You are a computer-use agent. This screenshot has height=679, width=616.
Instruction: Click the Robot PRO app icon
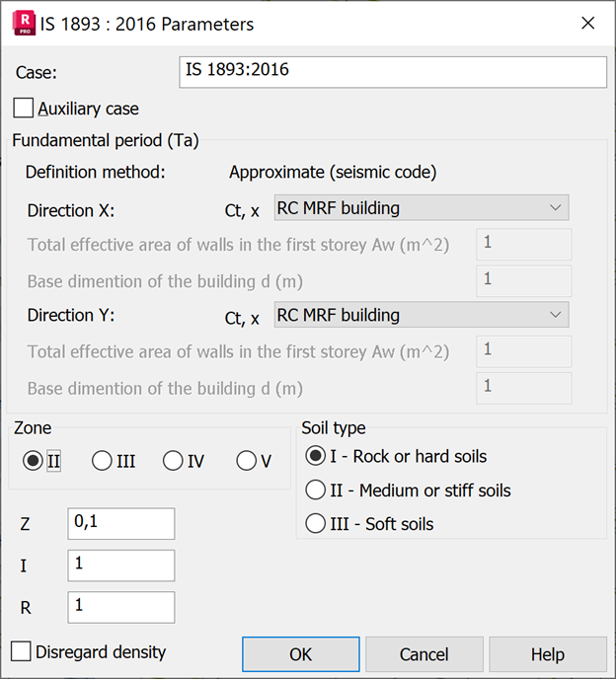pos(23,23)
